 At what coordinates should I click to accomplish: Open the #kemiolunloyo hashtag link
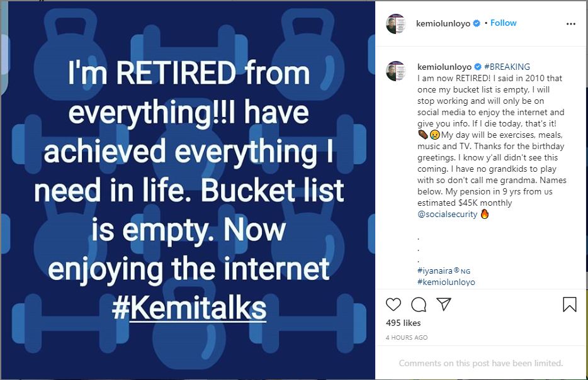point(446,282)
